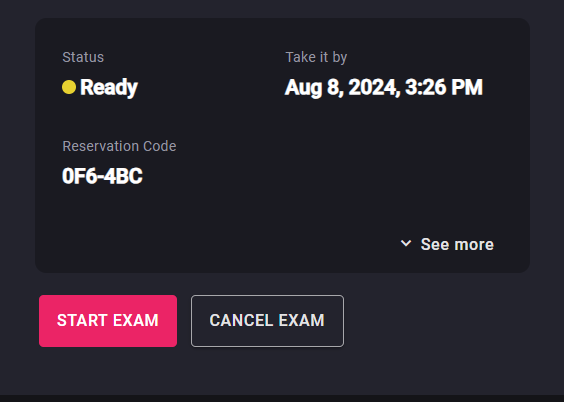Click the word more beside the chevron
Image resolution: width=564 pixels, height=402 pixels.
pos(474,245)
